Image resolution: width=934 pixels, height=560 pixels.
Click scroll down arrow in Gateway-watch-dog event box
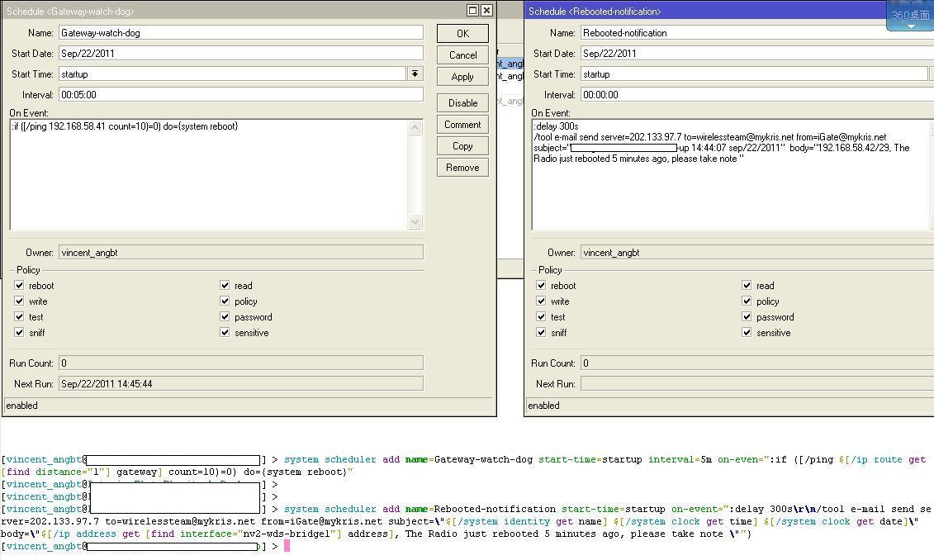(x=415, y=221)
